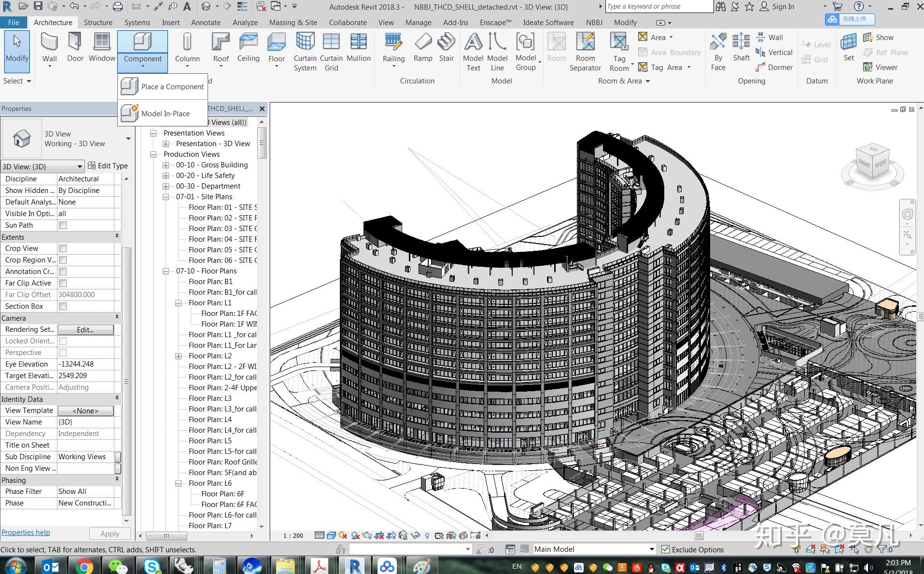The width and height of the screenshot is (924, 574).
Task: Select the Tag Room tool
Action: tap(619, 52)
